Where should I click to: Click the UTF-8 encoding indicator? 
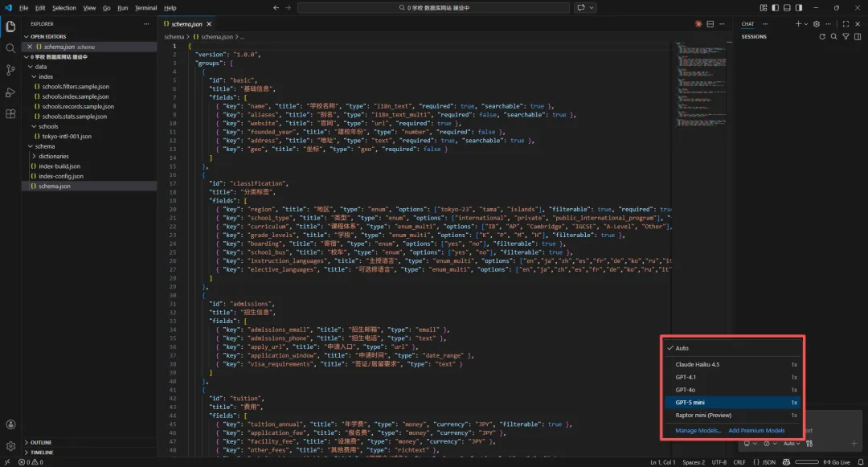click(719, 462)
